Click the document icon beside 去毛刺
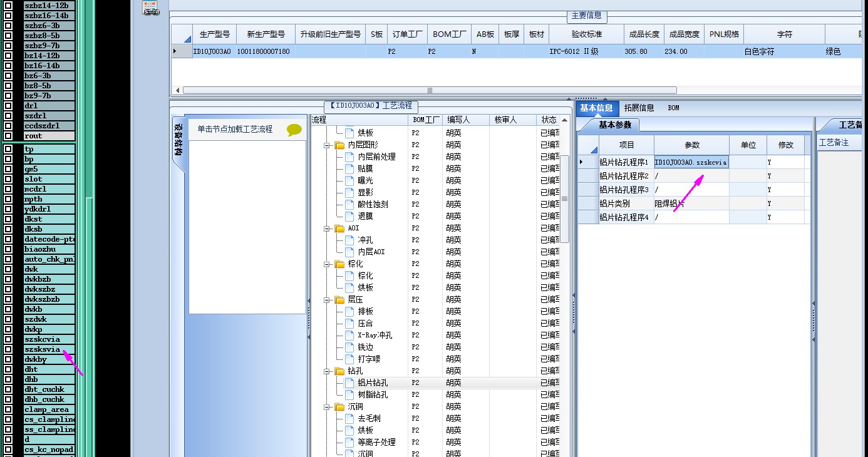The height and width of the screenshot is (457, 868). (349, 418)
